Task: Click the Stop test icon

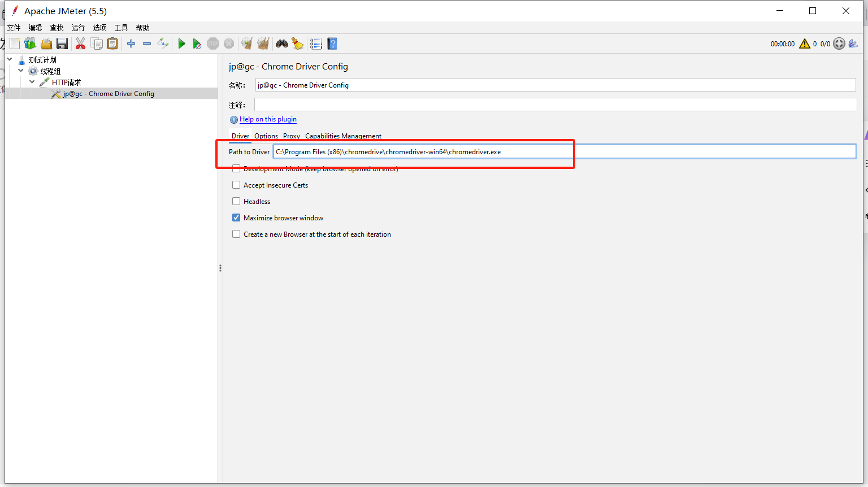Action: pyautogui.click(x=213, y=44)
